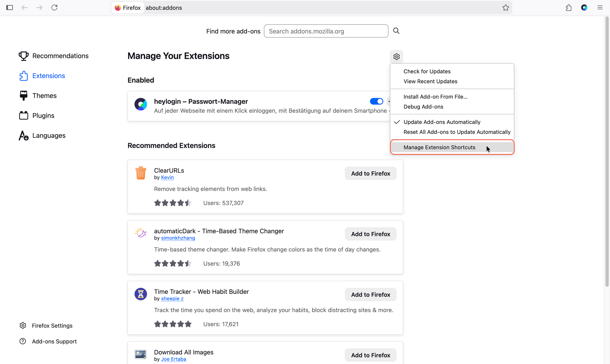The image size is (610, 364).
Task: Bookmark this page with the star icon
Action: pyautogui.click(x=505, y=7)
